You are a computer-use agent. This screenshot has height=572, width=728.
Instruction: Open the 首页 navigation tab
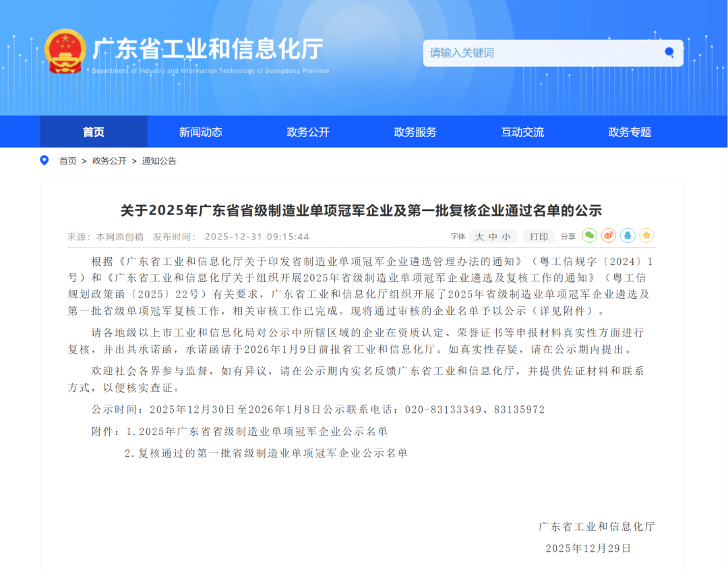point(94,132)
